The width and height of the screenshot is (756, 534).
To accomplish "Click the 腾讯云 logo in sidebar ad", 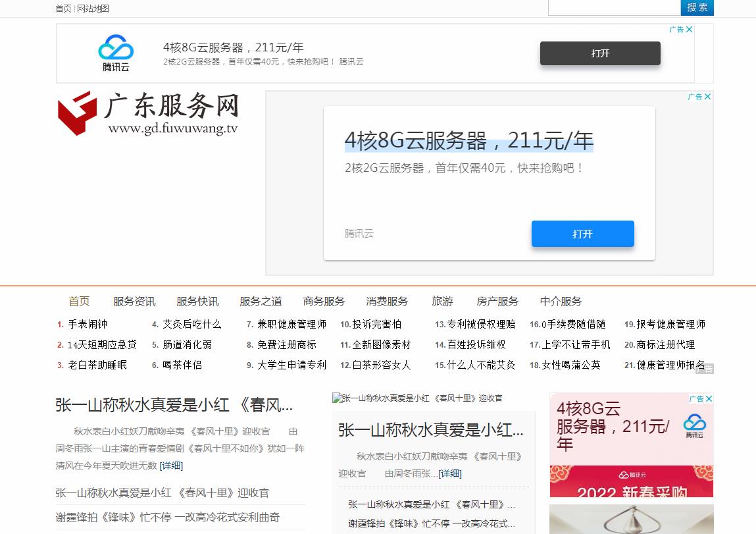I will (694, 425).
